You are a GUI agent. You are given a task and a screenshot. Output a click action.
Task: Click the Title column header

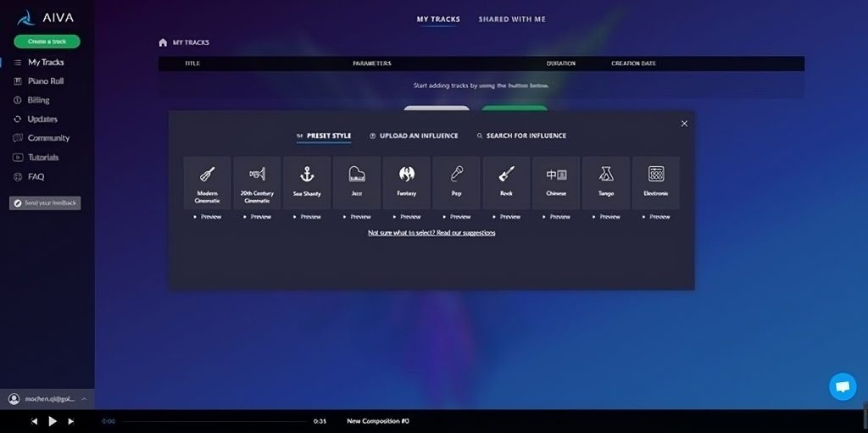(x=192, y=64)
